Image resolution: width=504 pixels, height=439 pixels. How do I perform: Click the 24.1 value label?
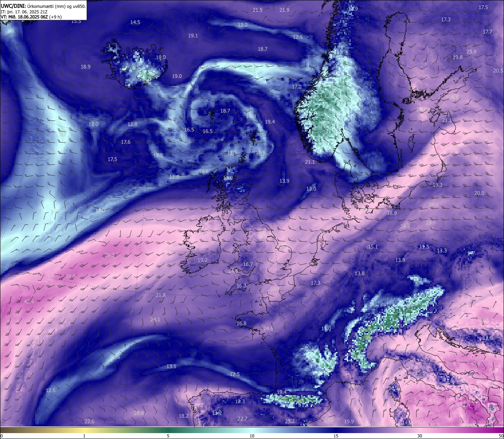click(155, 319)
